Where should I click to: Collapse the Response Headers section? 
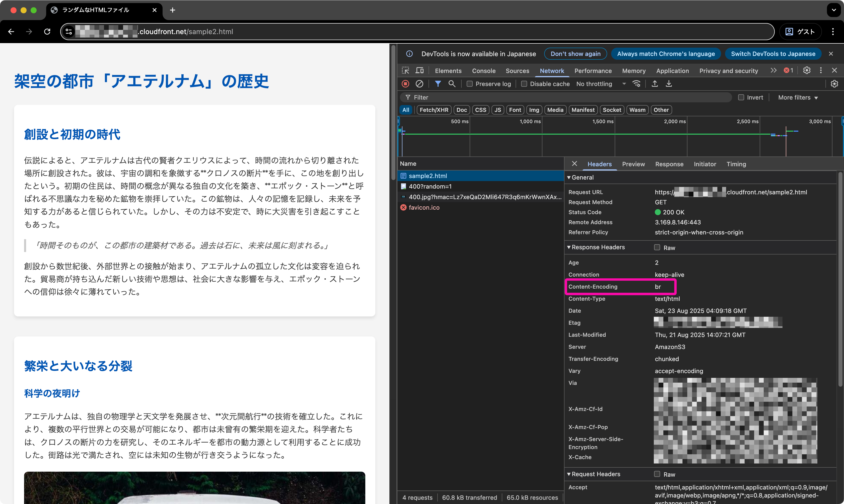(x=596, y=247)
